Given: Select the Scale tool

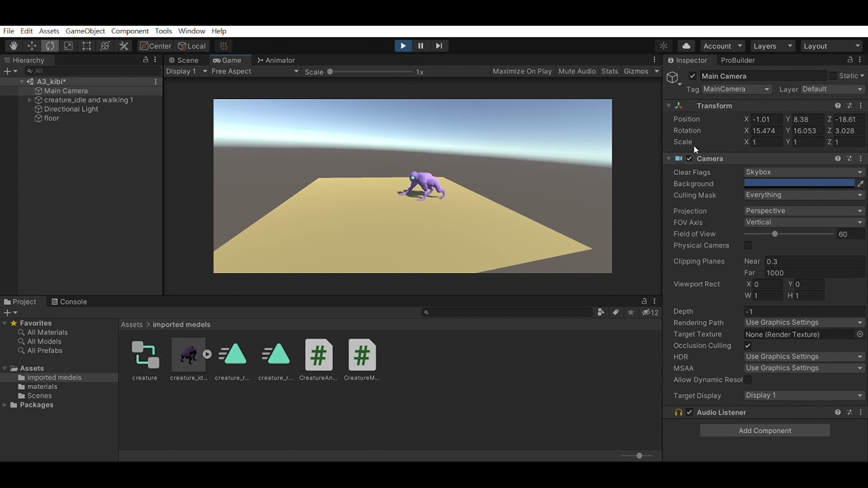Looking at the screenshot, I should click(x=68, y=46).
